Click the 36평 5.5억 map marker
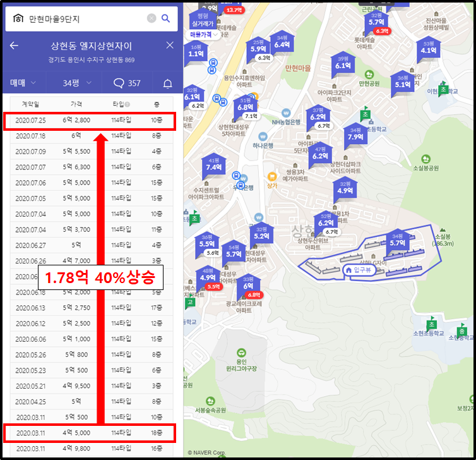 point(206,241)
